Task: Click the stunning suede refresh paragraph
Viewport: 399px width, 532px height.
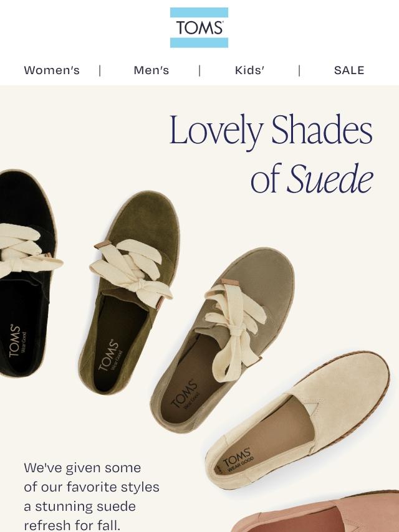Action: tap(92, 496)
